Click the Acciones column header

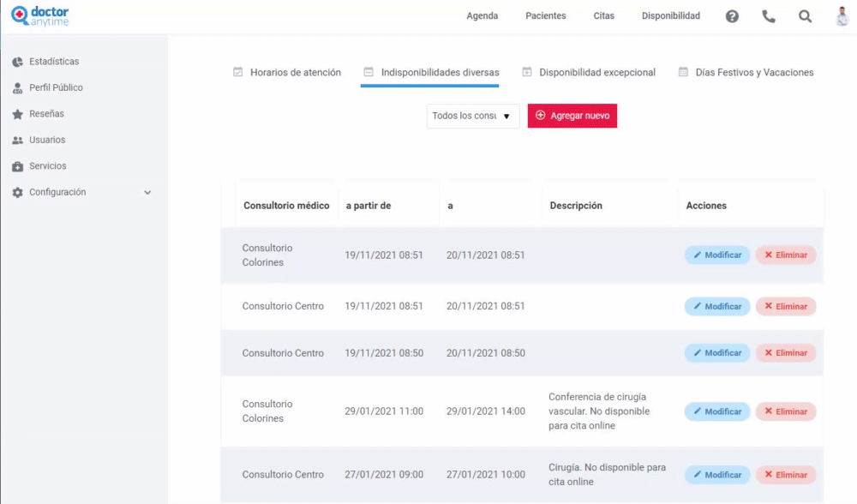point(706,206)
